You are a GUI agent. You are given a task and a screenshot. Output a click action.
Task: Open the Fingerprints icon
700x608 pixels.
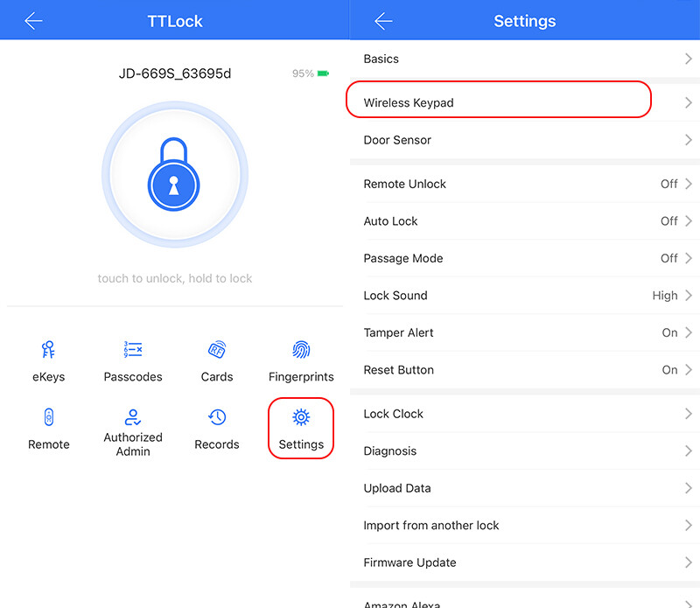pos(301,351)
